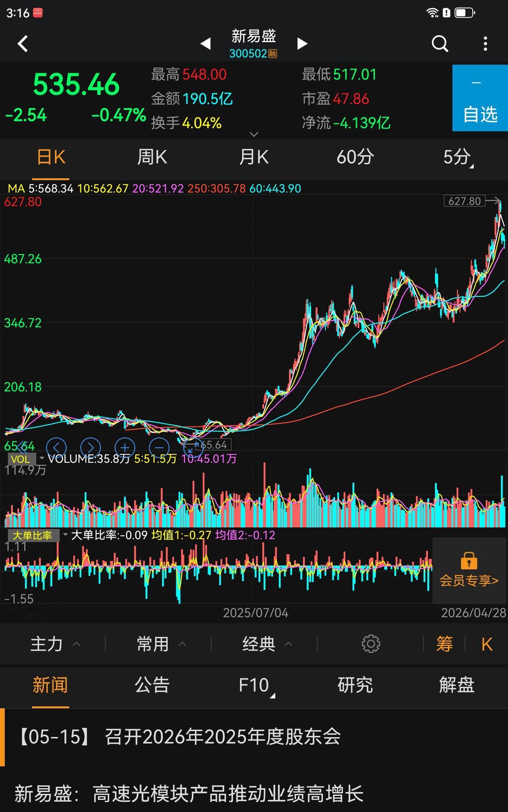Tap the stock code 300502
508x812 pixels.
pos(248,54)
